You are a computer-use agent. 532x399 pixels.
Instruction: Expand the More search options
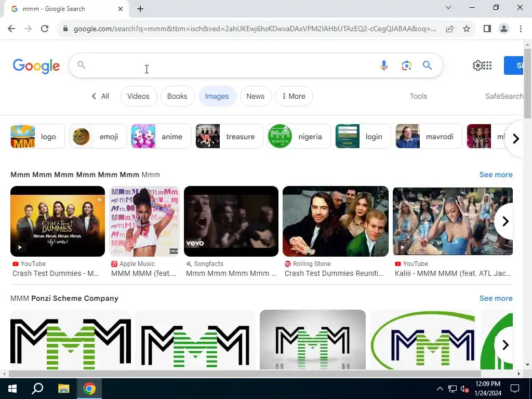click(294, 96)
